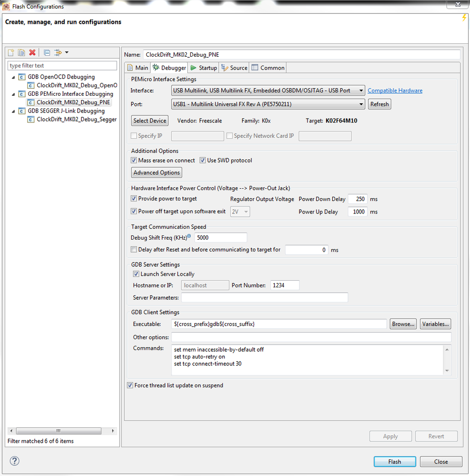
Task: Toggle Launch Server Locally checkbox
Action: click(136, 274)
